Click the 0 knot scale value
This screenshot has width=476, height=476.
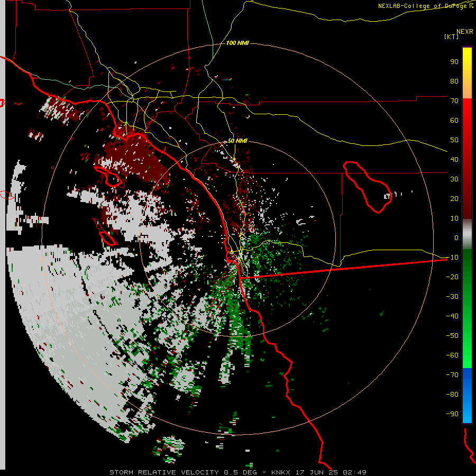[x=456, y=238]
